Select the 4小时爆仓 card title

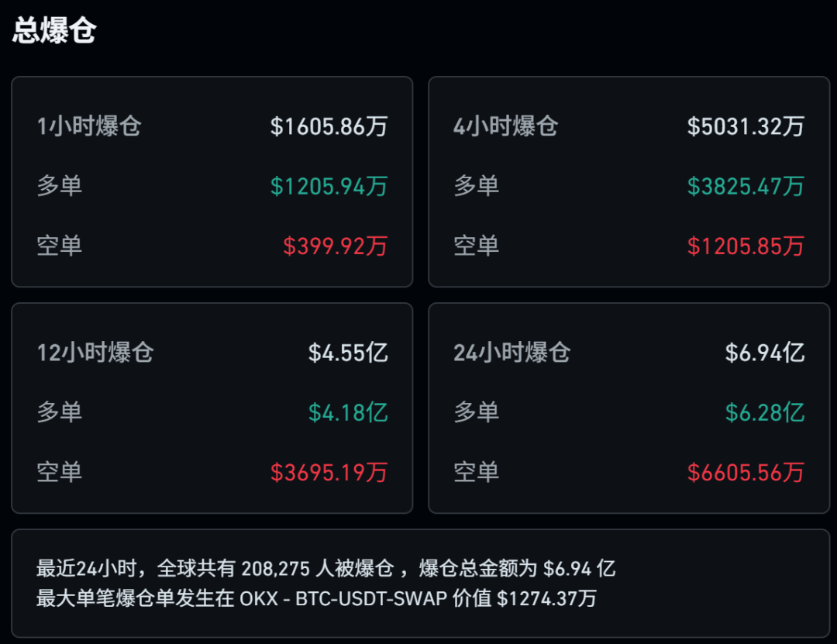tap(506, 126)
